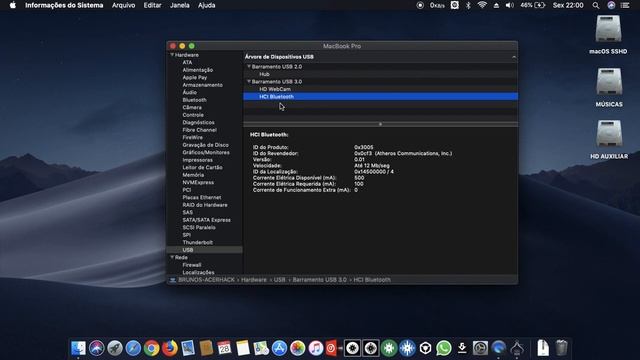The image size is (640, 360).
Task: Open Firefox from the Dock
Action: coord(170,348)
